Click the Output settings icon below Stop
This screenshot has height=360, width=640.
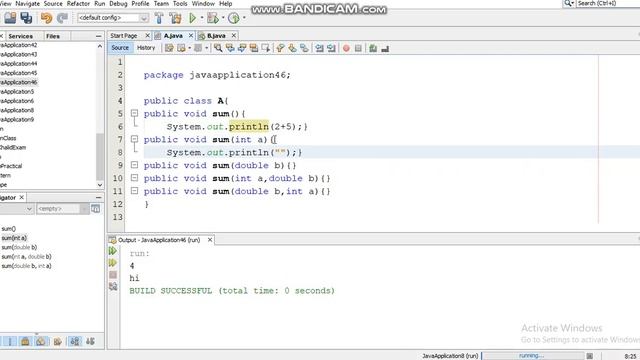tap(113, 287)
